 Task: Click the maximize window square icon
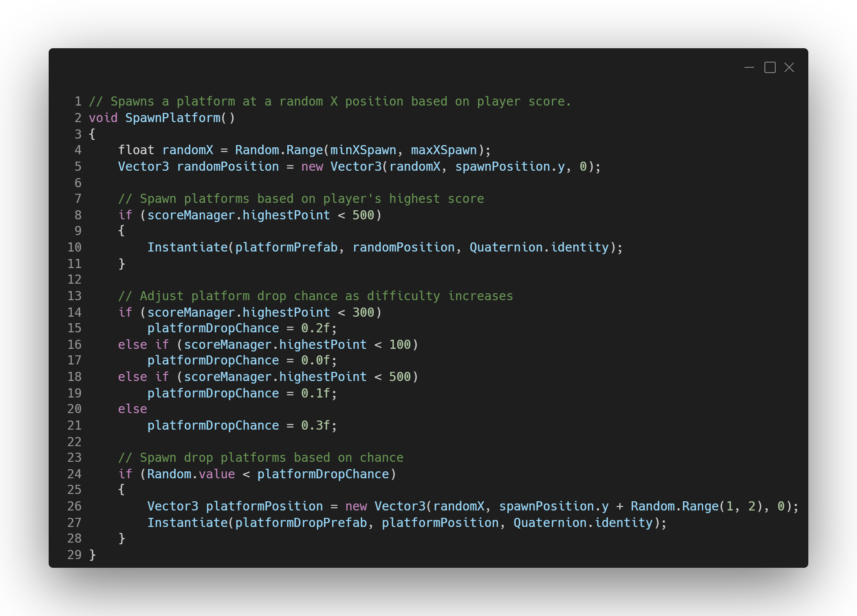770,67
